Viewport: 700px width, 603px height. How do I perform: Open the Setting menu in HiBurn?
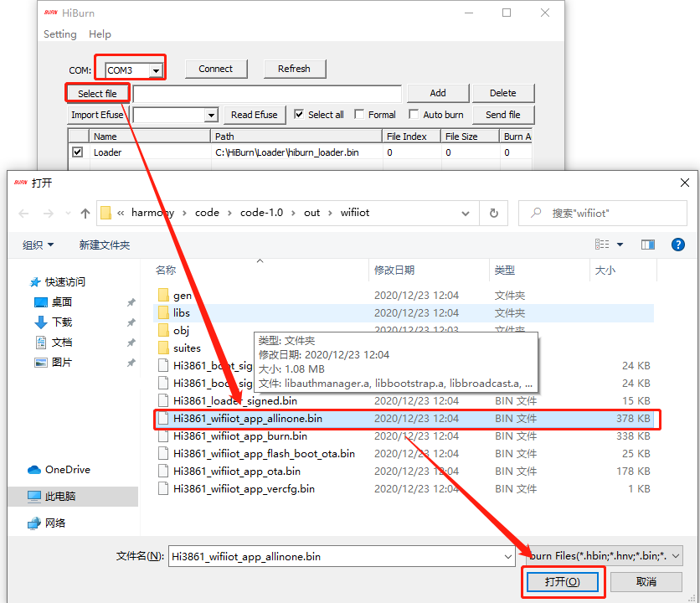click(x=59, y=34)
